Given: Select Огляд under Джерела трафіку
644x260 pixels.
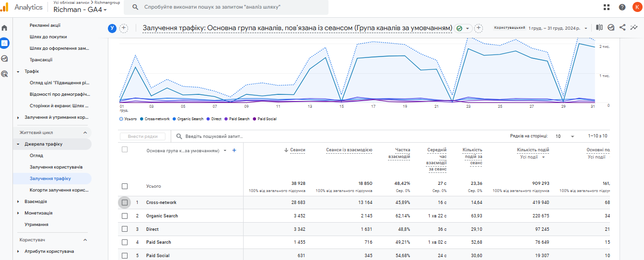Looking at the screenshot, I should (36, 156).
